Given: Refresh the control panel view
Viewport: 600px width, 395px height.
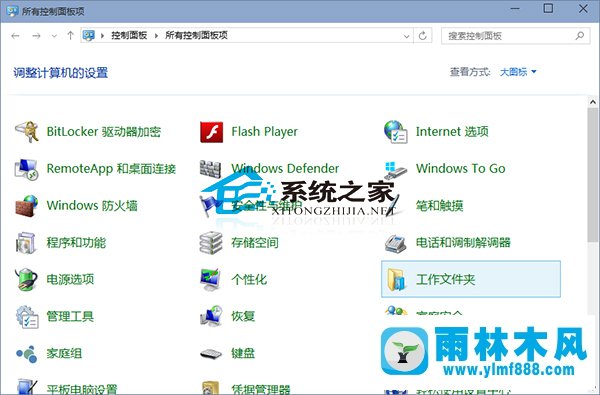Looking at the screenshot, I should [423, 36].
